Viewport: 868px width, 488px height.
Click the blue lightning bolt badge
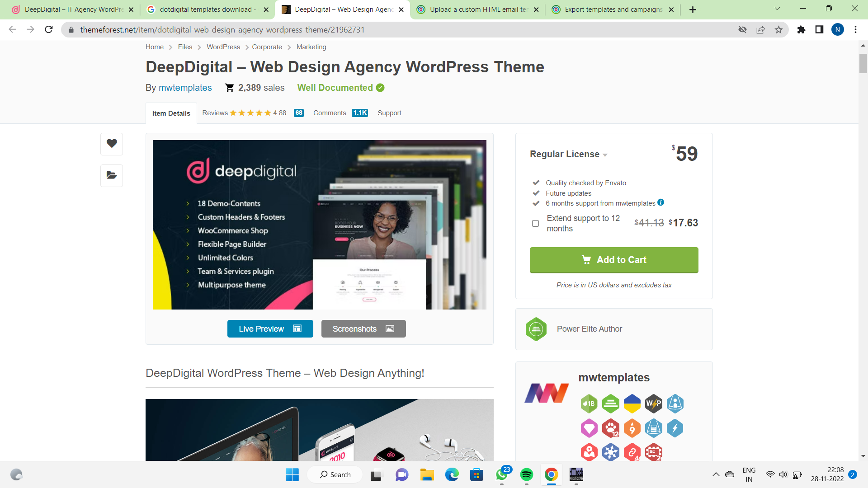click(675, 428)
